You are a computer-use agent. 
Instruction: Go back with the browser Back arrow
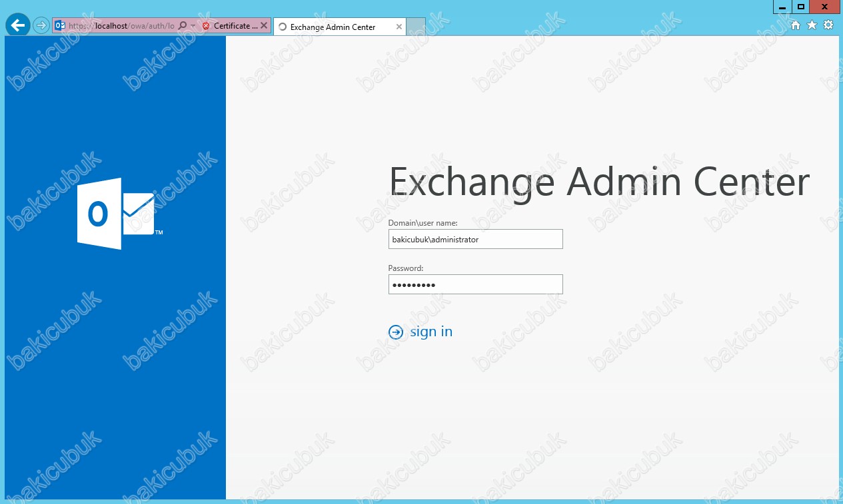point(17,25)
